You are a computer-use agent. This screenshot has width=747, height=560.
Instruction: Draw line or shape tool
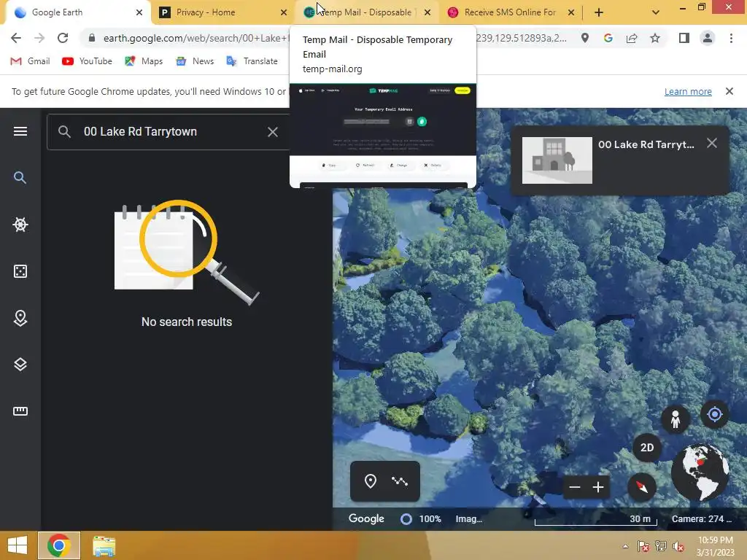click(400, 481)
